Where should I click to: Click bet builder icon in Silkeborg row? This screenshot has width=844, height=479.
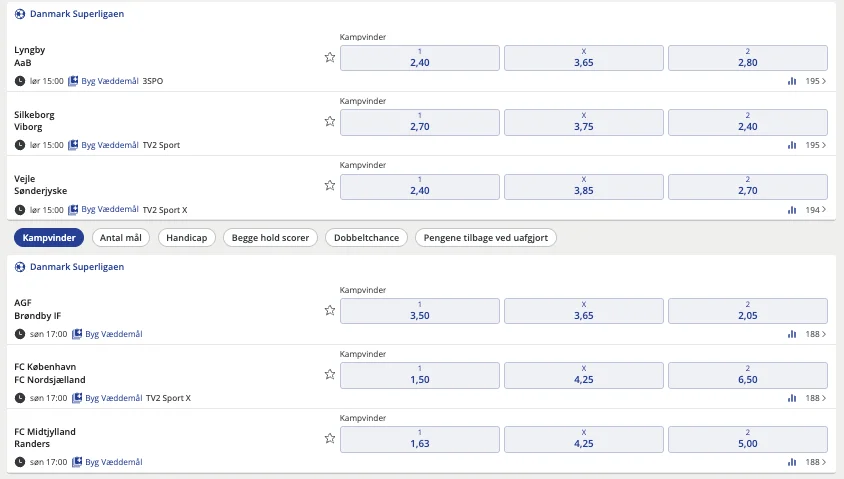pyautogui.click(x=73, y=145)
